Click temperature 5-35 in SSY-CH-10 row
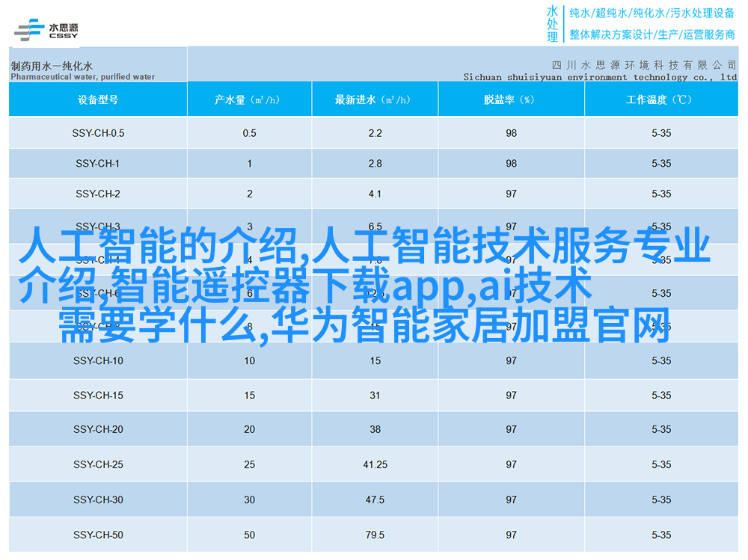 (x=661, y=361)
